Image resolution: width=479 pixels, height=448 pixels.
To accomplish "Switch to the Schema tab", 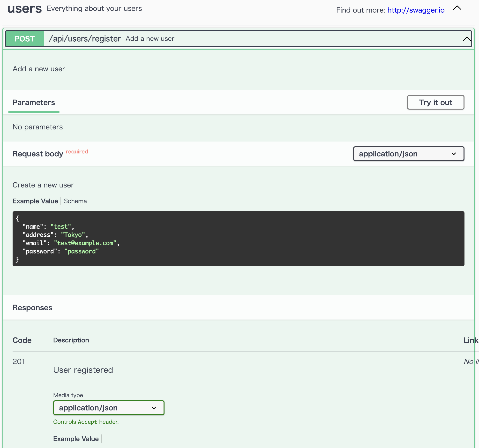I will point(75,201).
